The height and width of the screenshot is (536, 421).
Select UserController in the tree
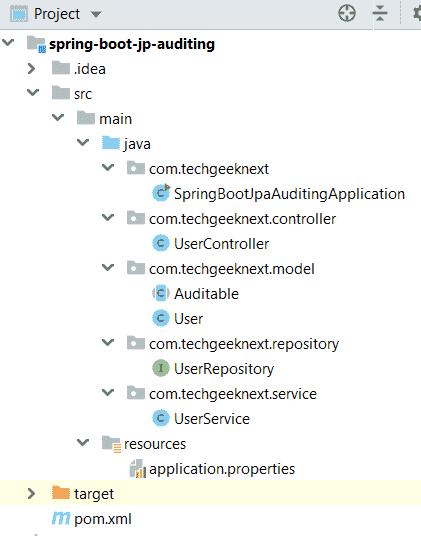coord(221,244)
